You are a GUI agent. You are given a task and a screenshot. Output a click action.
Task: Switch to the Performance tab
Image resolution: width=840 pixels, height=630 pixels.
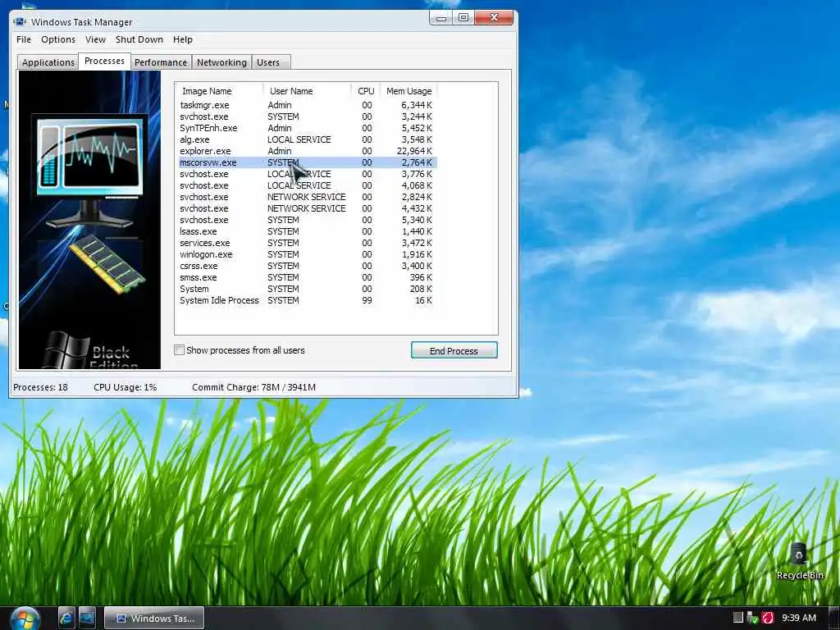[x=161, y=62]
